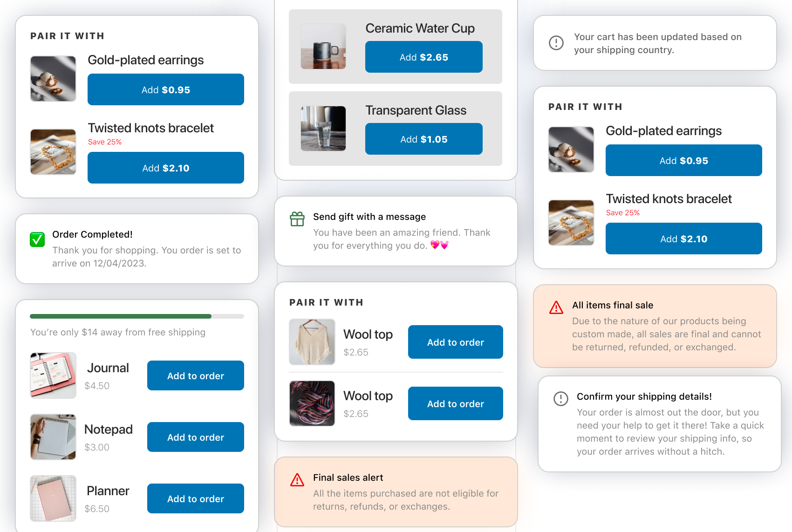Click the info icon beside cart updated message
Viewport: 792px width, 532px height.
(556, 43)
